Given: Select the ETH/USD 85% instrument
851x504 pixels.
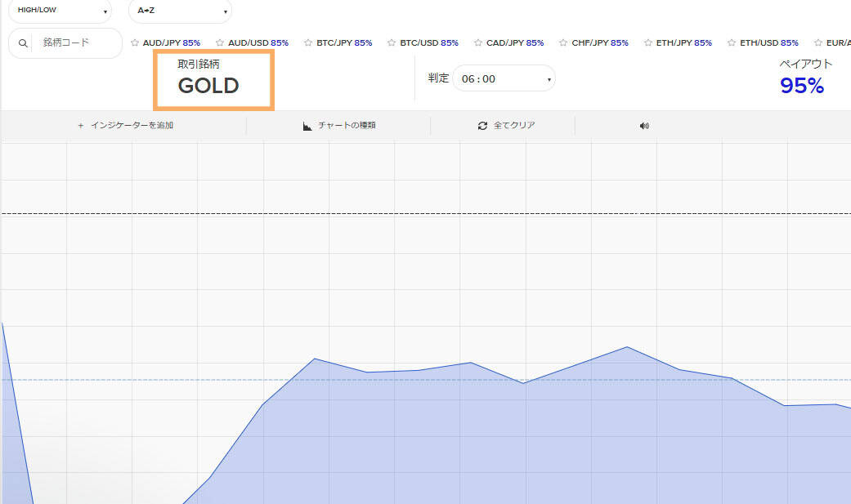Looking at the screenshot, I should click(x=768, y=42).
